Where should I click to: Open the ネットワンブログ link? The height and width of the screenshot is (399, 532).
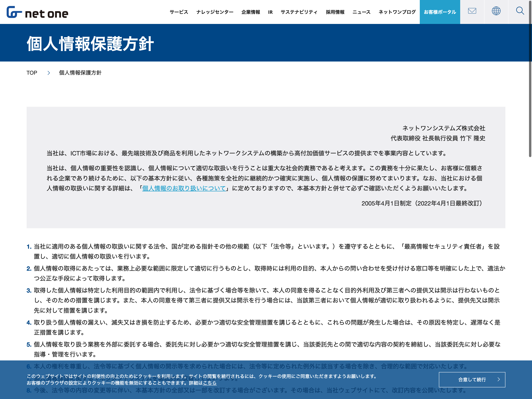(397, 12)
